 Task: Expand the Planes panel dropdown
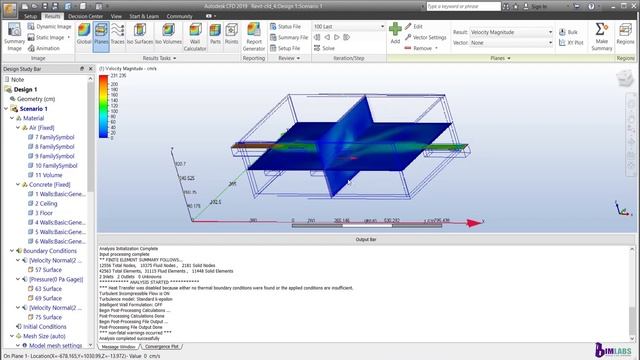pos(509,58)
